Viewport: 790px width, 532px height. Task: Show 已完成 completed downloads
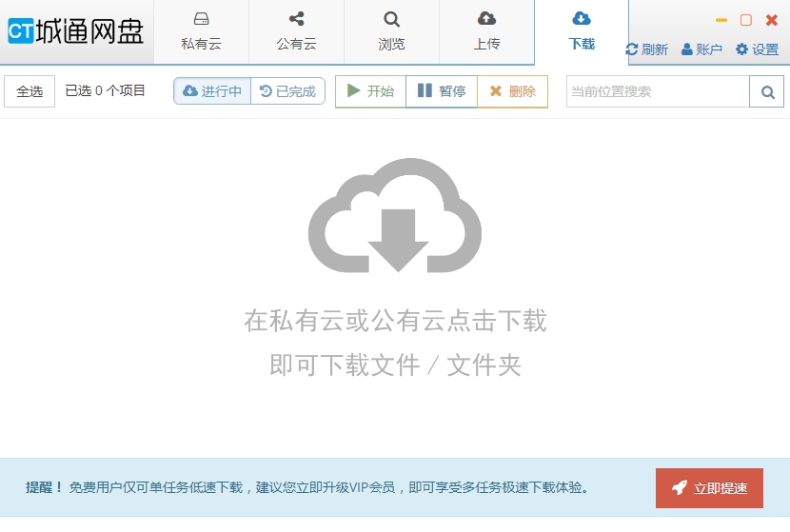pos(287,91)
